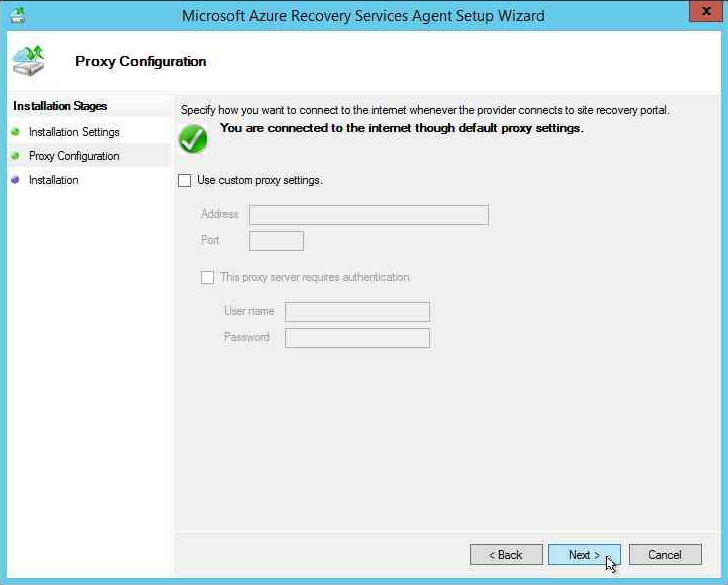This screenshot has height=585, width=728.
Task: Click the green dot beside Proxy Configuration
Action: coord(15,156)
